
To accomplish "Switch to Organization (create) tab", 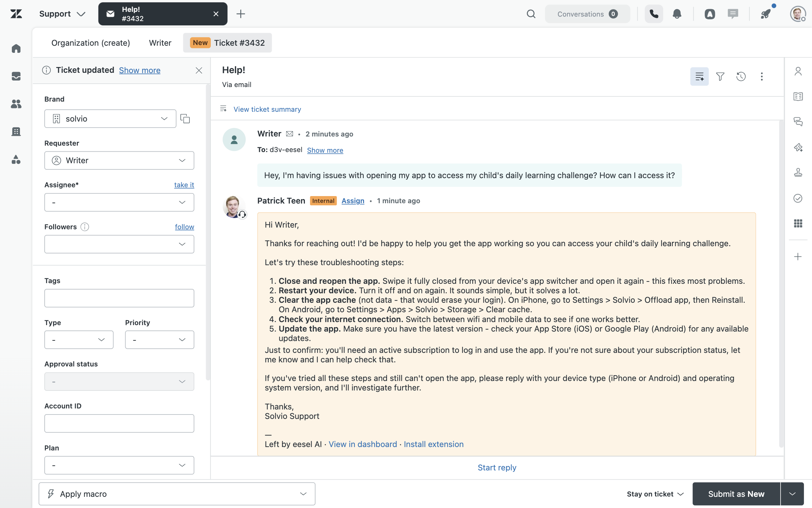I will (x=91, y=43).
